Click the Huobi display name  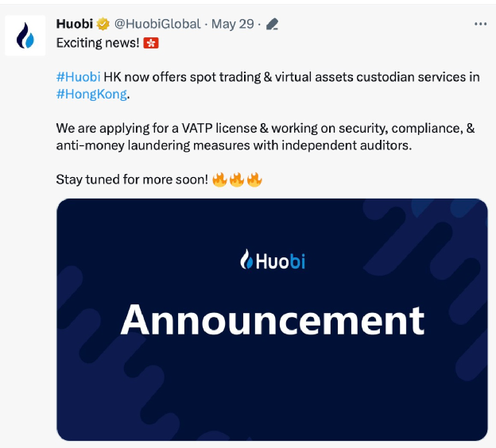point(75,24)
